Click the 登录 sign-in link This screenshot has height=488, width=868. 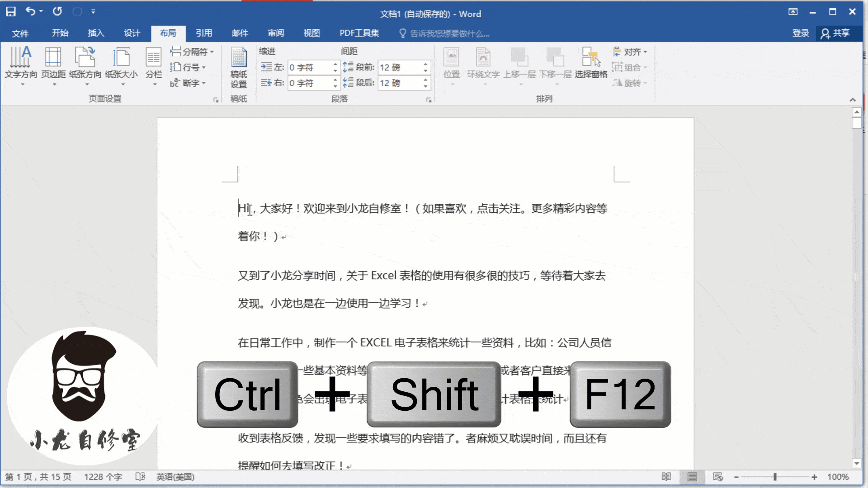coord(801,33)
